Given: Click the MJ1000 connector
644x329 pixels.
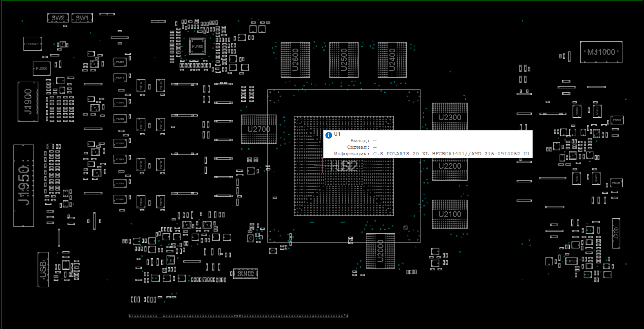Looking at the screenshot, I should [601, 52].
